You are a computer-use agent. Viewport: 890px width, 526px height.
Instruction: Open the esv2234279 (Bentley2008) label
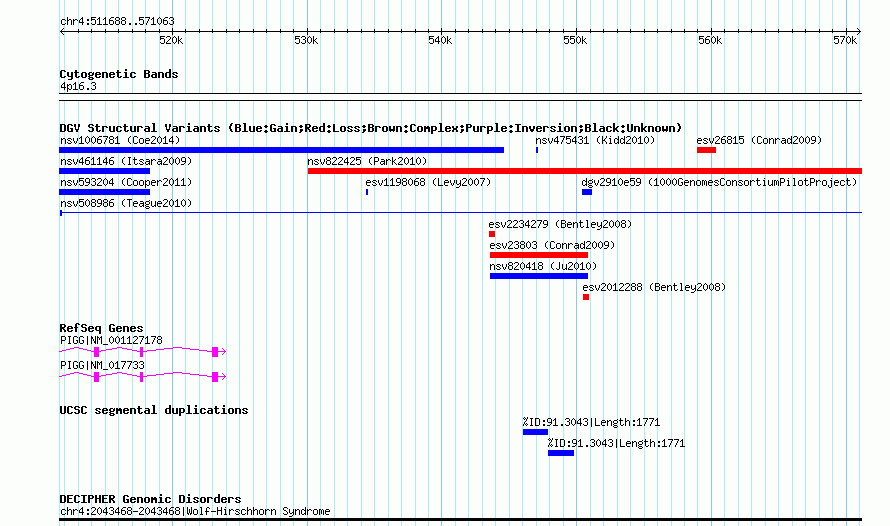tap(560, 224)
